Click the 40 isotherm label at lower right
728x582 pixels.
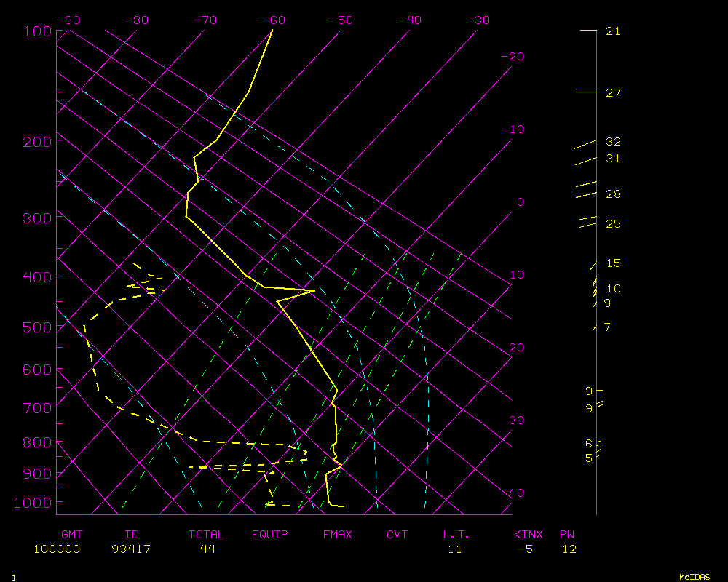click(x=516, y=493)
